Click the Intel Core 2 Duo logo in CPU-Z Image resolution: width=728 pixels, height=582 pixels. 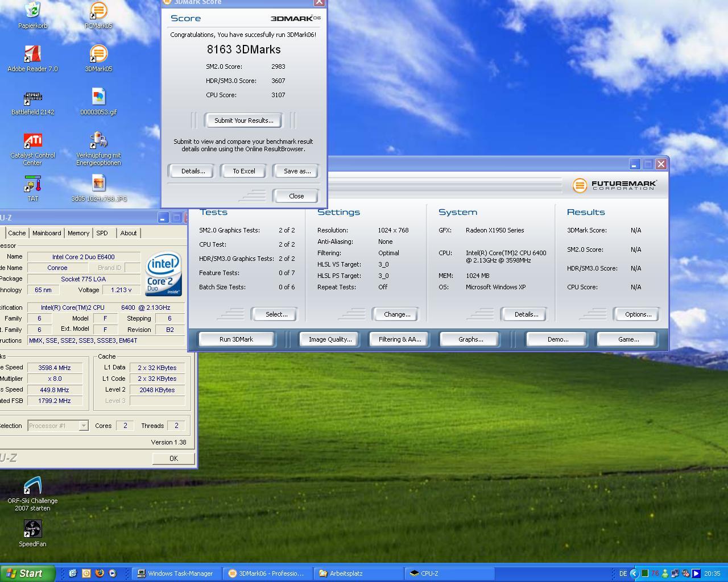[164, 274]
